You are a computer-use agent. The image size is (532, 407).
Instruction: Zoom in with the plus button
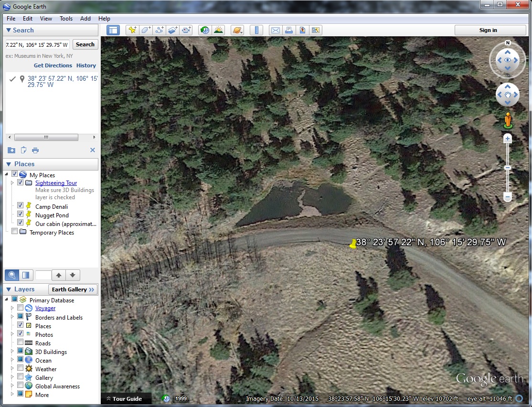click(508, 139)
